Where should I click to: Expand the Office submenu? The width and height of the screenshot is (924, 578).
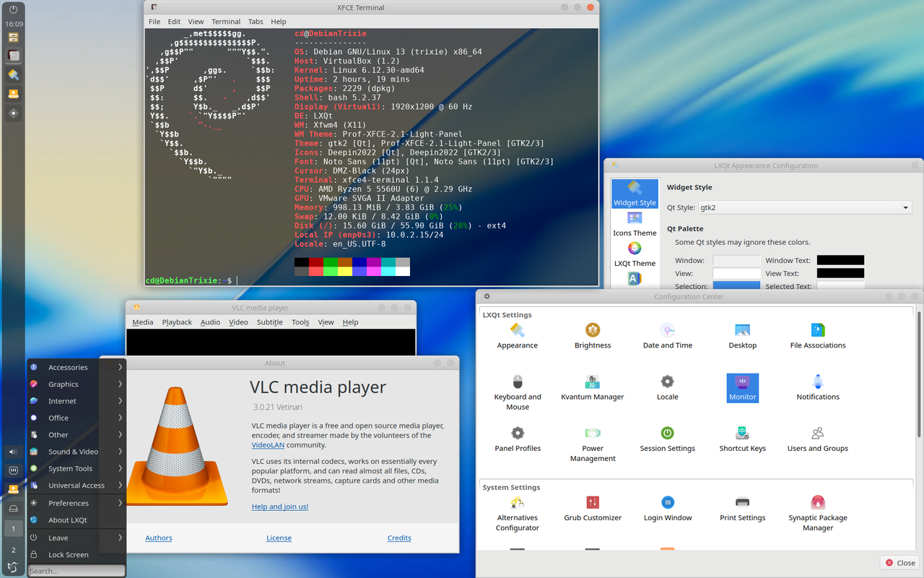coord(76,418)
